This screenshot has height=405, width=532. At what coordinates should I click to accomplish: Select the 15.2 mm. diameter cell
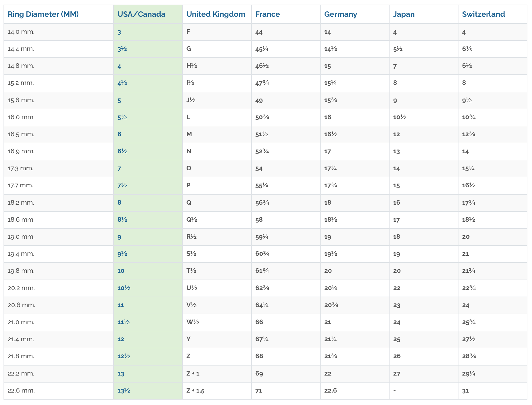[59, 83]
